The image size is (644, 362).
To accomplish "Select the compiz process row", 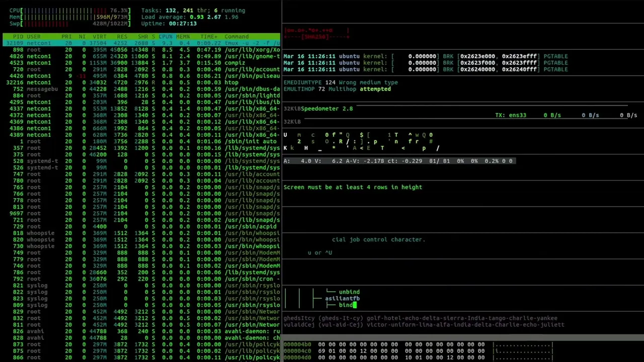I will [x=141, y=63].
